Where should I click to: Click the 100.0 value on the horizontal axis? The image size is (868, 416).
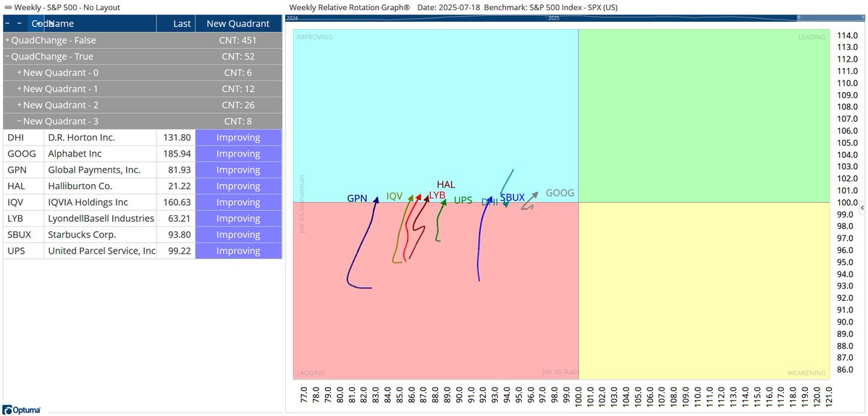578,396
